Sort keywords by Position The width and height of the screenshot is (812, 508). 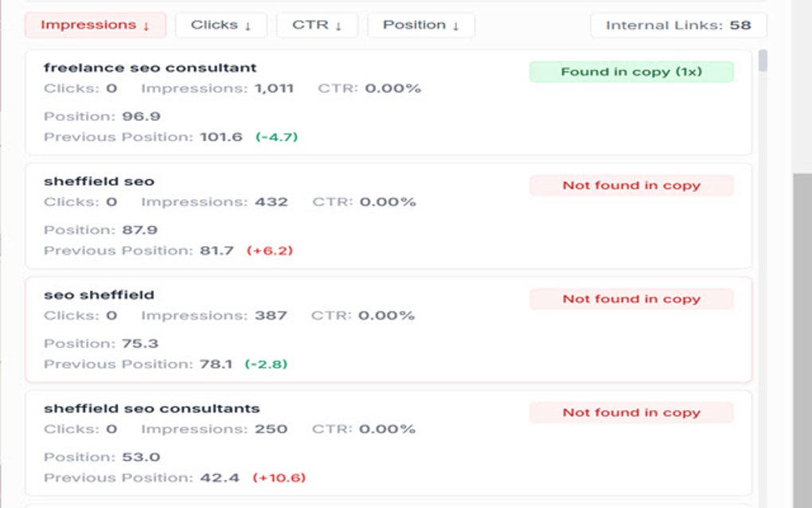coord(421,25)
